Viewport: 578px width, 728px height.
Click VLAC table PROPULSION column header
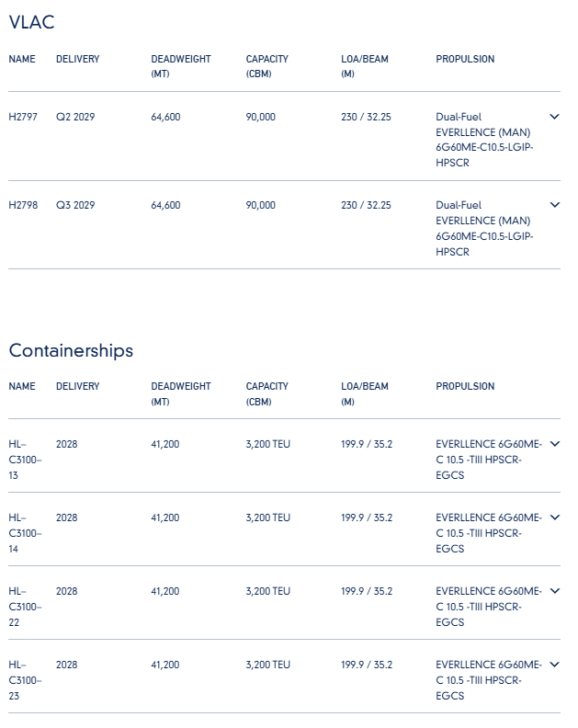point(465,59)
